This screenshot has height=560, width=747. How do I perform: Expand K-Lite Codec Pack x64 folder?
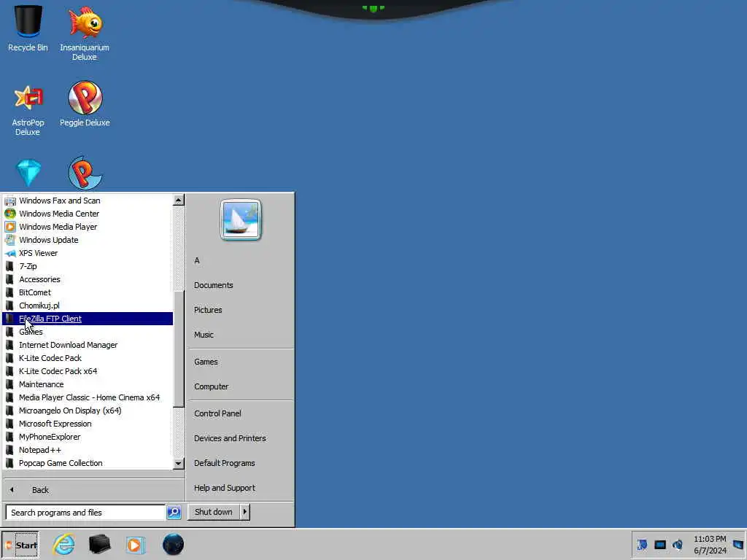88,371
